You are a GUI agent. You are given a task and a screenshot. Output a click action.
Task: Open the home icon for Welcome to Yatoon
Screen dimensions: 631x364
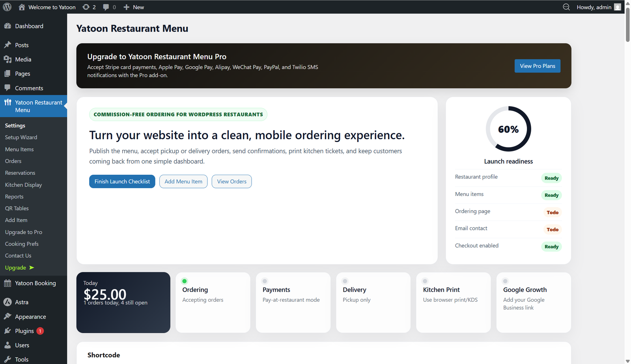pos(22,7)
